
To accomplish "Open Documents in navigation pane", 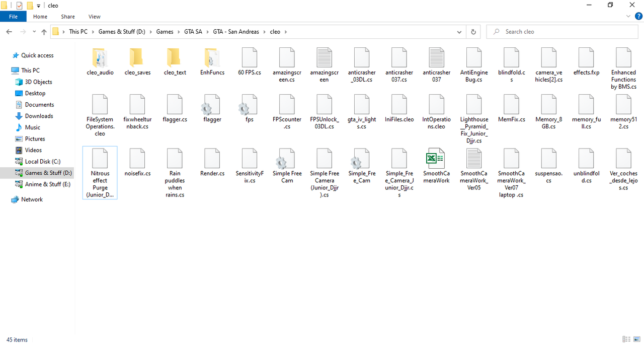I will click(x=39, y=105).
